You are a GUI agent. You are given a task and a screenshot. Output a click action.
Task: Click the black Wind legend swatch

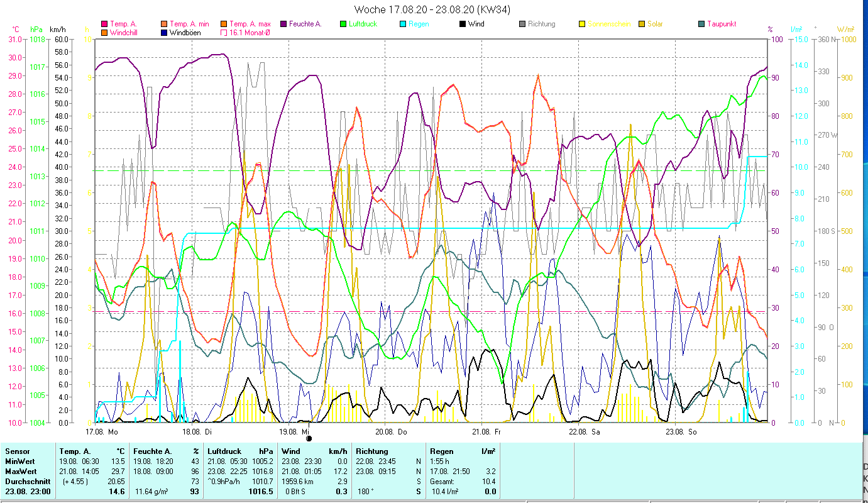click(463, 24)
